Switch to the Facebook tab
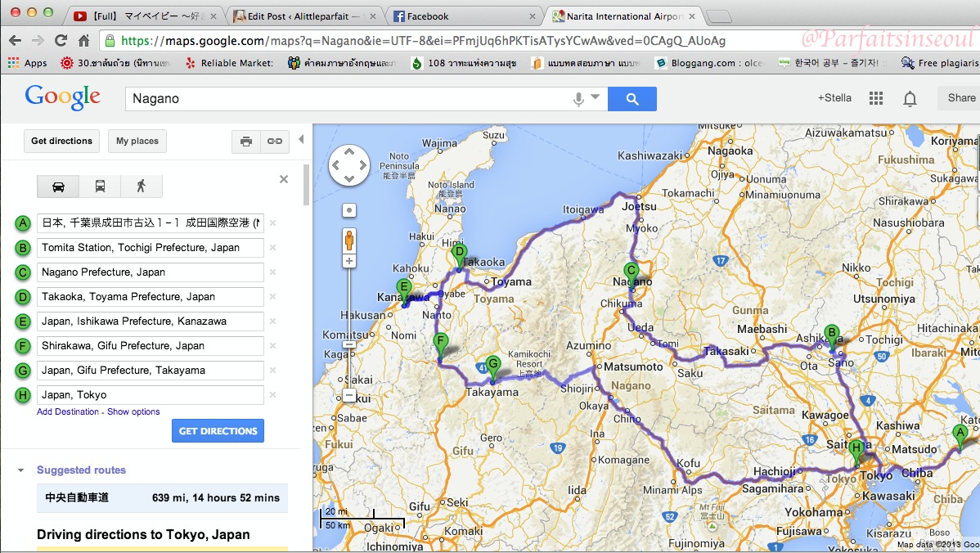This screenshot has height=553, width=980. pos(464,16)
